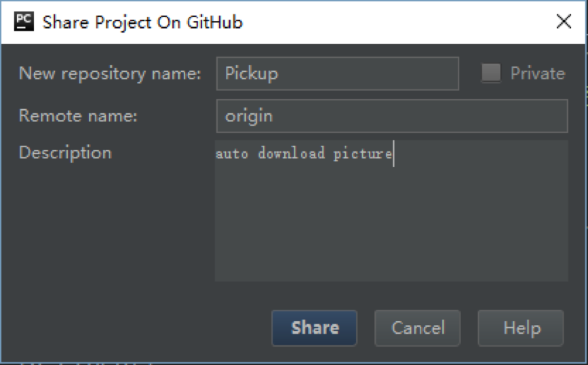Screen dimensions: 588x365
Task: Click blank space inside repository name field
Action: tap(368, 73)
